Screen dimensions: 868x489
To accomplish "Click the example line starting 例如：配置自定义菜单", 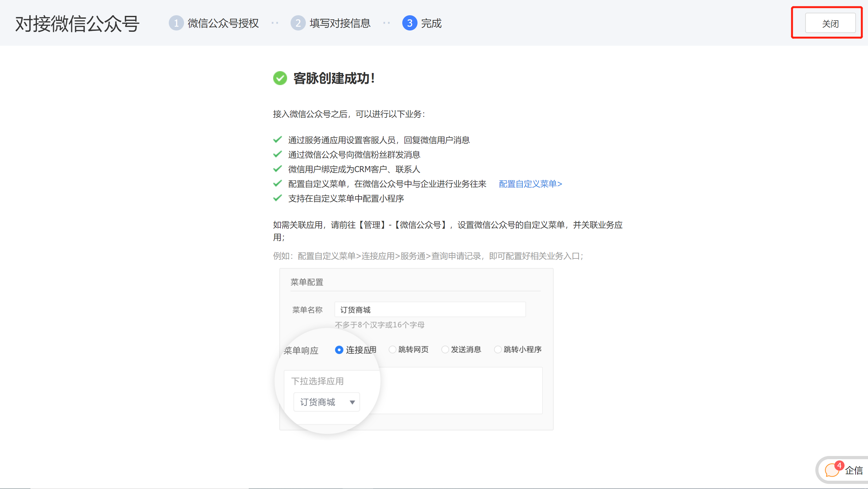I will point(428,256).
